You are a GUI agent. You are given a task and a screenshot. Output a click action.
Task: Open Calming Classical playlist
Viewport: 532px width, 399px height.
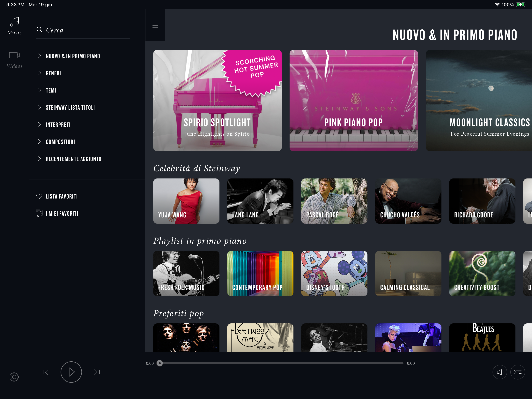(408, 273)
